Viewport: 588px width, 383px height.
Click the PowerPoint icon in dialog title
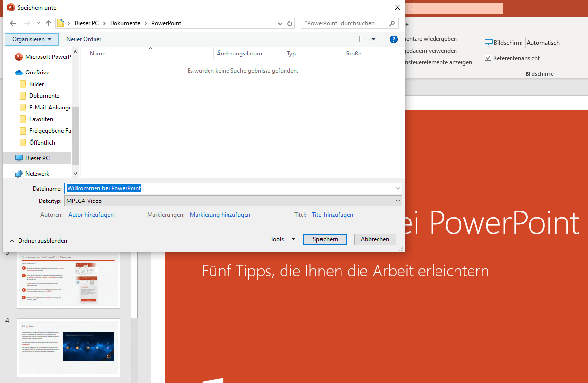(x=11, y=7)
